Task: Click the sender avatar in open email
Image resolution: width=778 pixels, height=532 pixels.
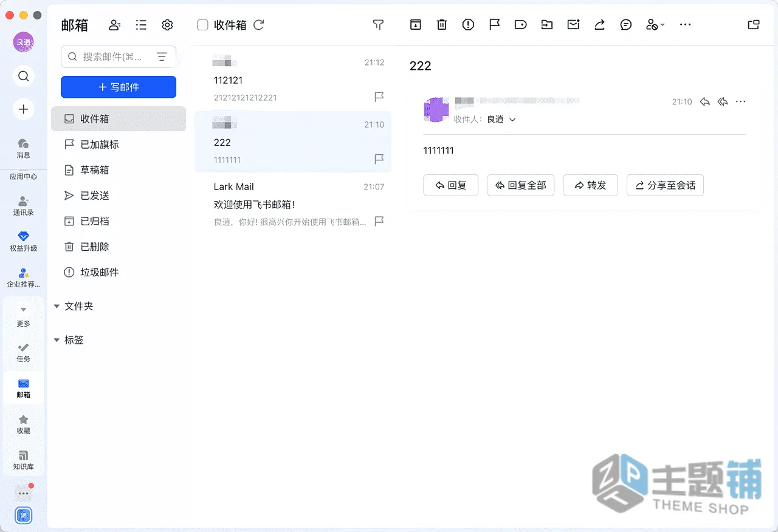Action: 436,109
